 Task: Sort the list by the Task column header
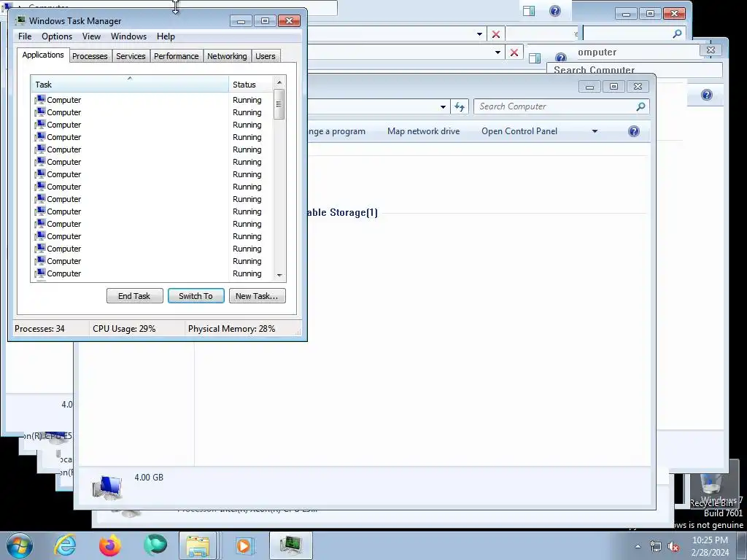point(130,85)
